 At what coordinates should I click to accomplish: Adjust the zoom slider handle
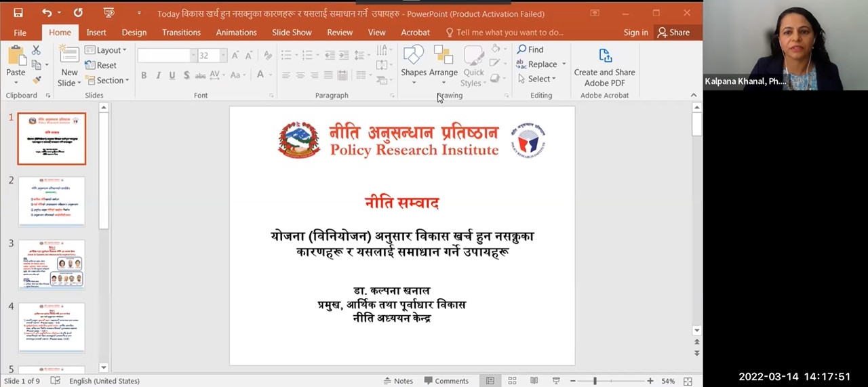click(x=595, y=381)
